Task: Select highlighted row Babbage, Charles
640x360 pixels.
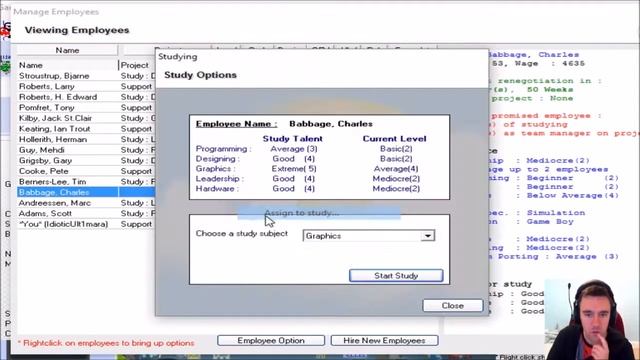Action: coord(86,192)
